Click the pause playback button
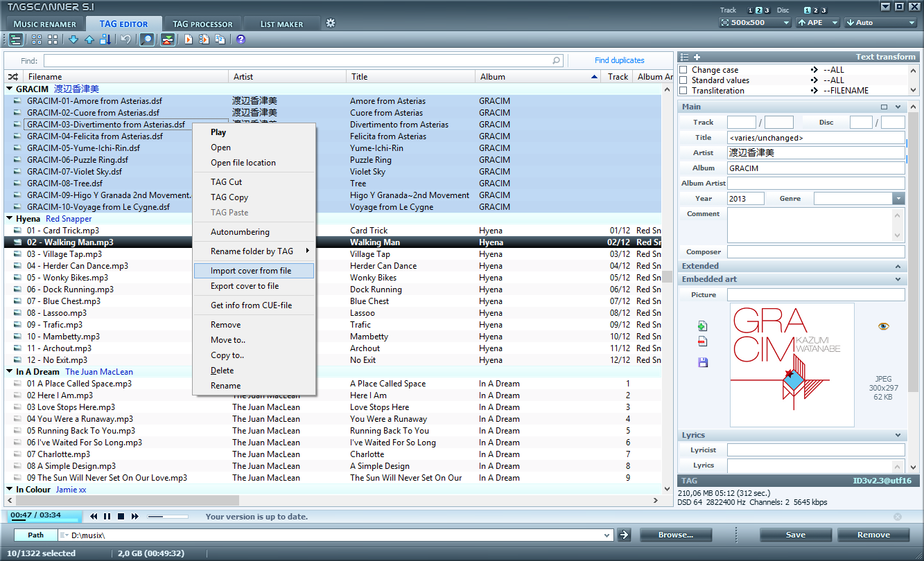The image size is (924, 561). click(107, 516)
